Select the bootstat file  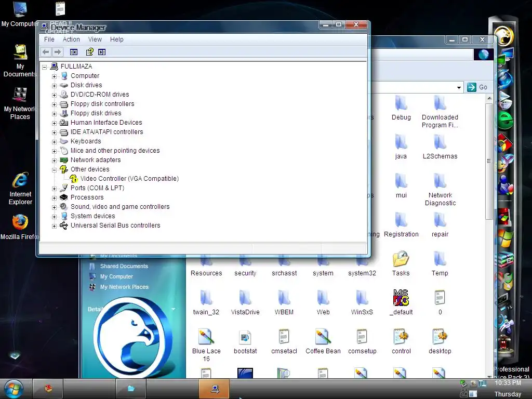click(245, 342)
